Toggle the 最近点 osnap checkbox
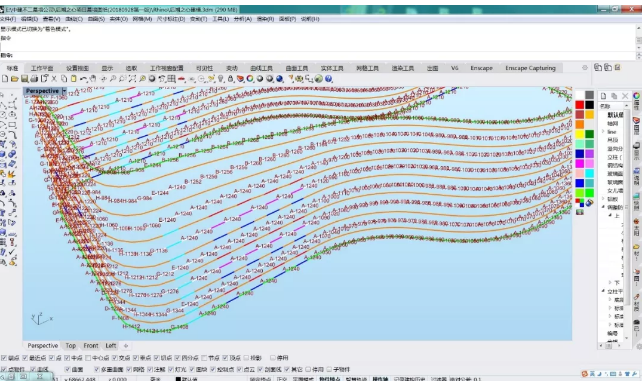This screenshot has width=644, height=381. (x=25, y=358)
